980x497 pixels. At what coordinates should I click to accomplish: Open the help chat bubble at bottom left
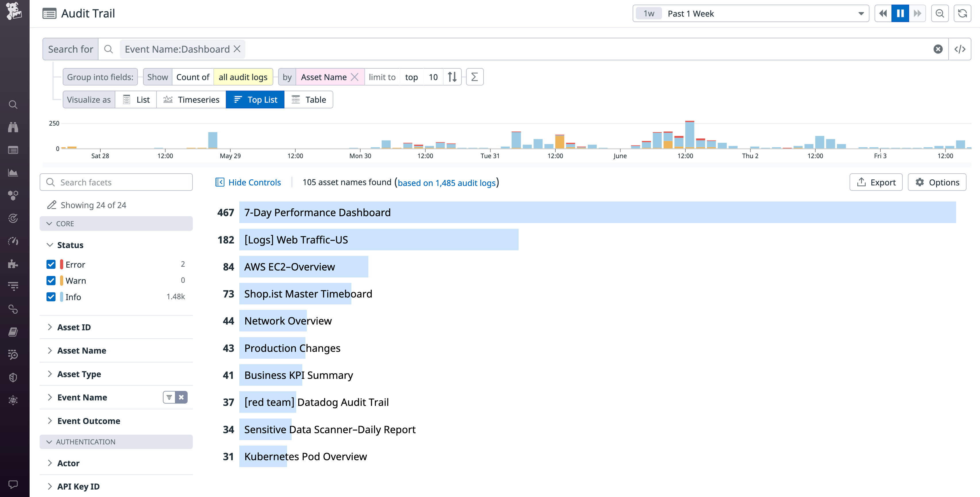tap(13, 484)
